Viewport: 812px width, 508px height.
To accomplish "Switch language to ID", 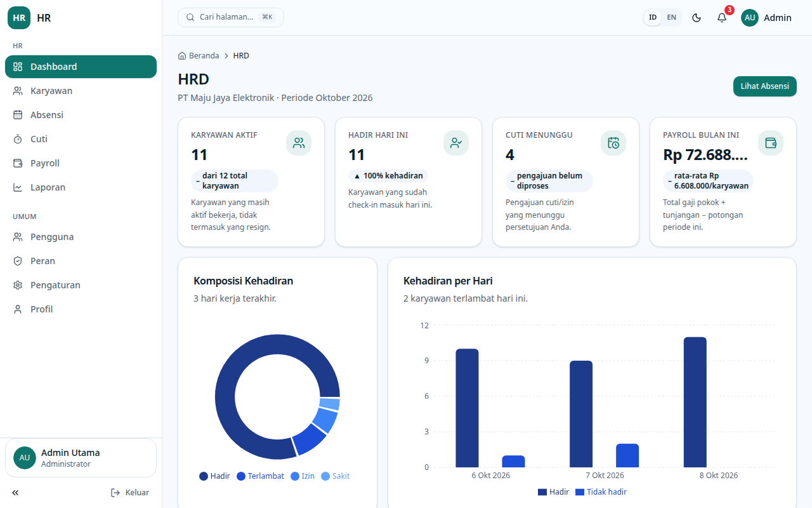I will 653,18.
